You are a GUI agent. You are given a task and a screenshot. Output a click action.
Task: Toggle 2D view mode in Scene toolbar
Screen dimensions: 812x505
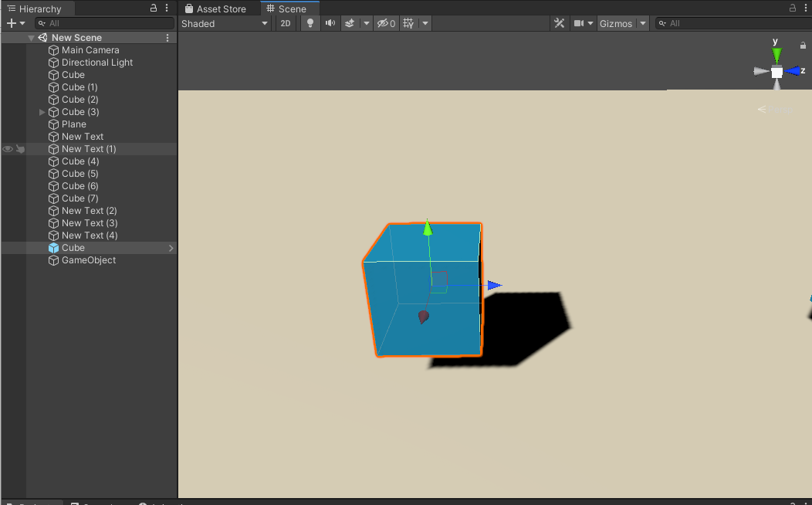(x=286, y=23)
